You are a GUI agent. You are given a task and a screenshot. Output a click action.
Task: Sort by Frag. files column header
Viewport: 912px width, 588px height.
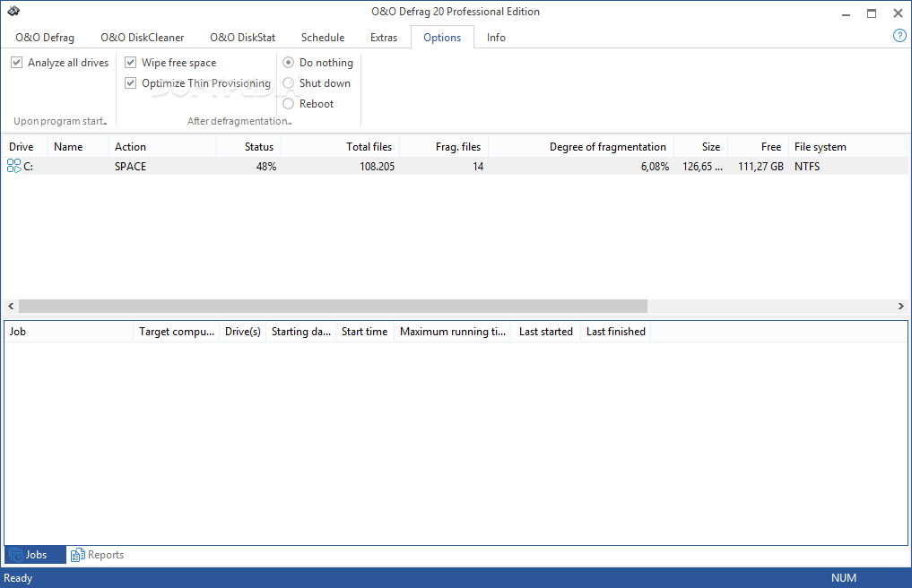pyautogui.click(x=444, y=147)
